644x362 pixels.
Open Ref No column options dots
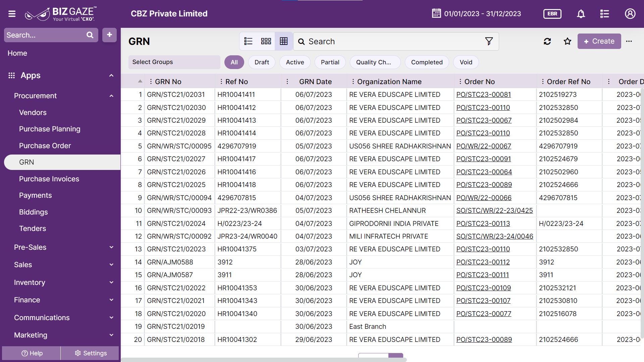pyautogui.click(x=221, y=81)
